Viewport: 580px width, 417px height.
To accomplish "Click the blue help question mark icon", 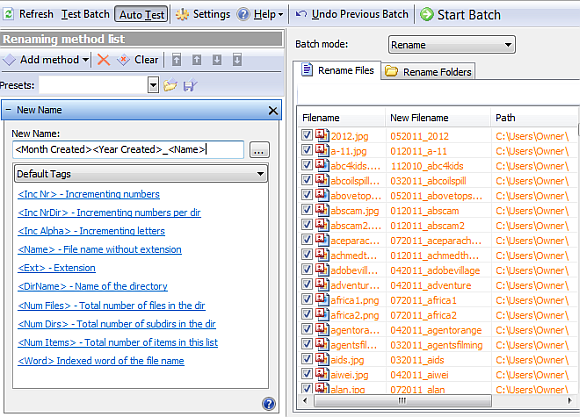I will [269, 404].
